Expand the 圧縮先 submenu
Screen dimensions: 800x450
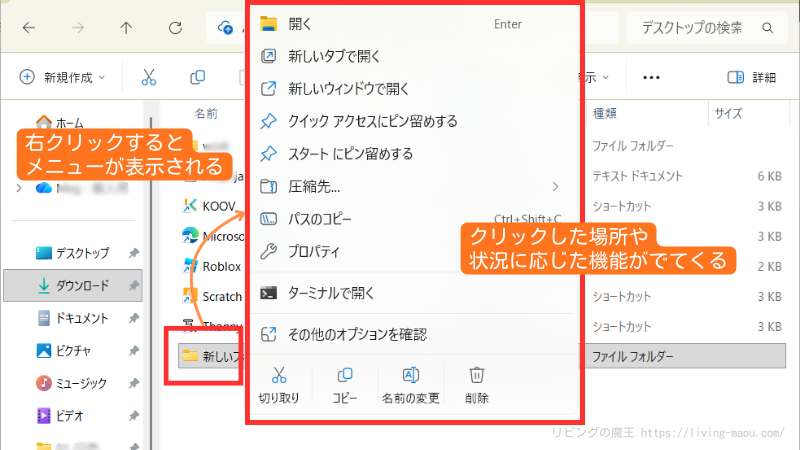pyautogui.click(x=555, y=186)
